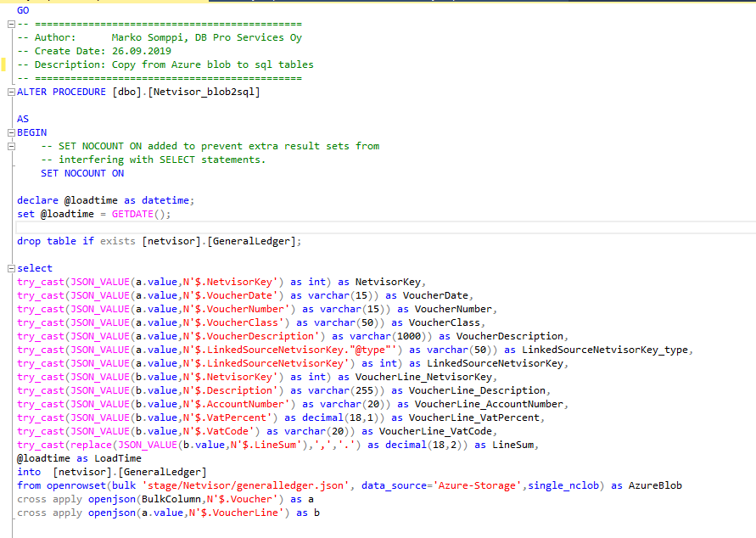Click the yellow change marker beside Description
Viewport: 756px width, 538px height.
tap(3, 64)
